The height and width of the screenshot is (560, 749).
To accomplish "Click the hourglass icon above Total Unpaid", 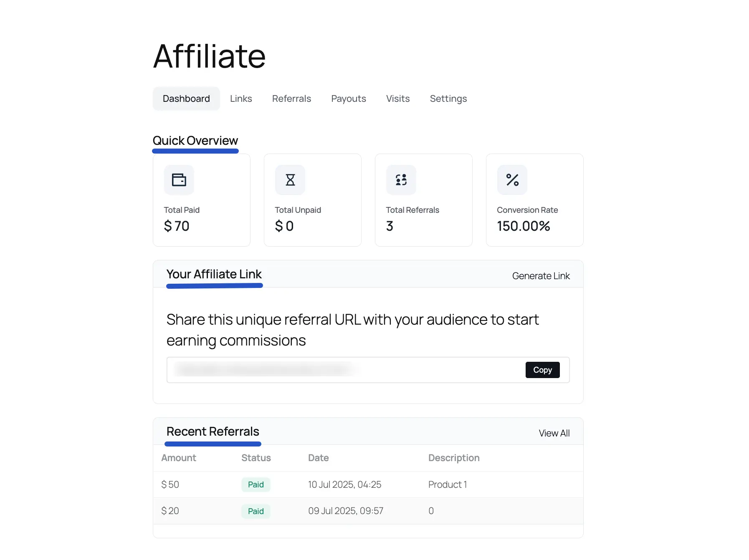I will pos(290,180).
